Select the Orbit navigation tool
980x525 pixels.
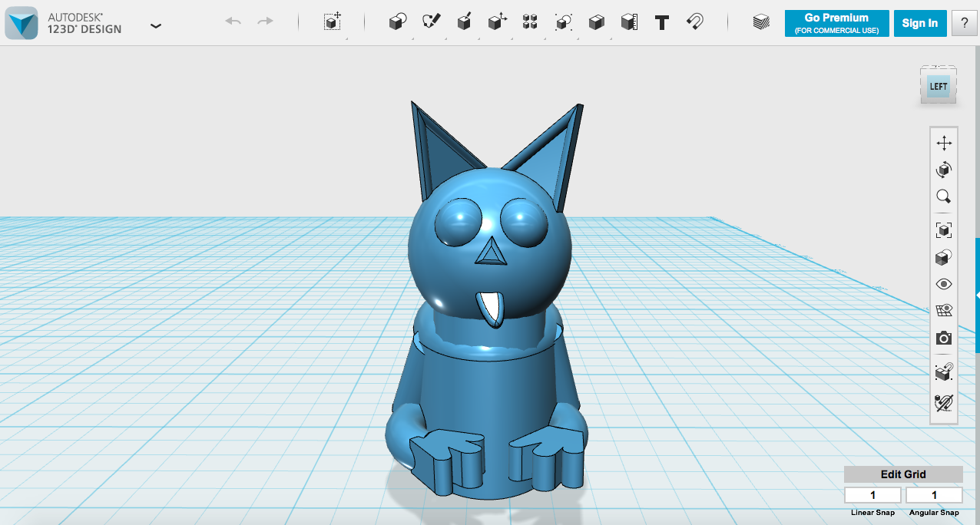[x=944, y=170]
